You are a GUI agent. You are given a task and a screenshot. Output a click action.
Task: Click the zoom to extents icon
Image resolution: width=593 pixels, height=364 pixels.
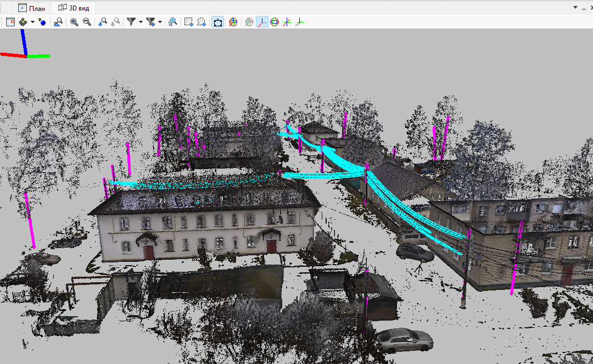pyautogui.click(x=58, y=22)
